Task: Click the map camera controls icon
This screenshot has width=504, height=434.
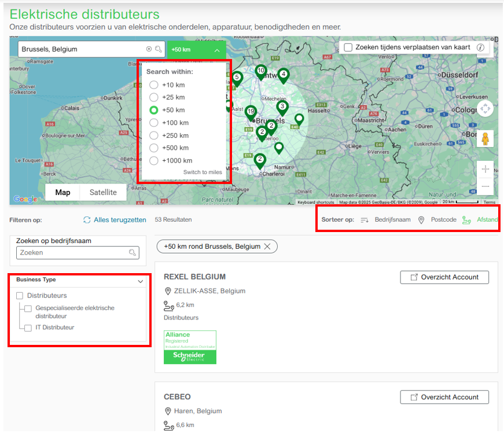Action: coord(485,109)
